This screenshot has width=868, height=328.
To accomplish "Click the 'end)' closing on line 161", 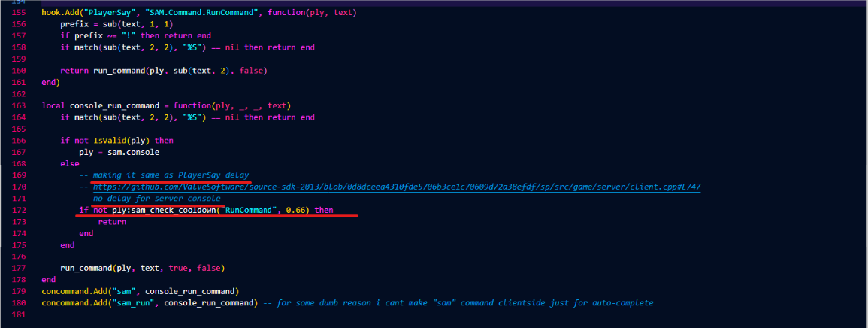I will [x=51, y=82].
